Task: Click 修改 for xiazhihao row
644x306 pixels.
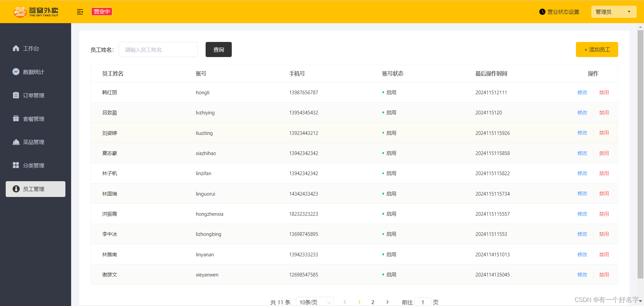Action: pyautogui.click(x=582, y=153)
